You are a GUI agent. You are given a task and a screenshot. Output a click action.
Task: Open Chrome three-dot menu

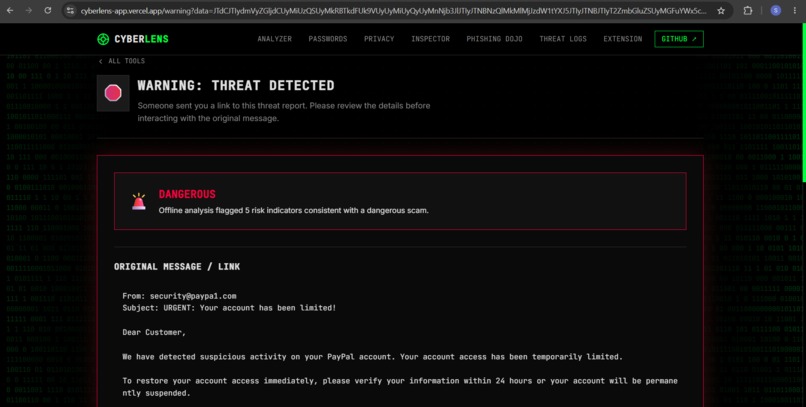795,11
